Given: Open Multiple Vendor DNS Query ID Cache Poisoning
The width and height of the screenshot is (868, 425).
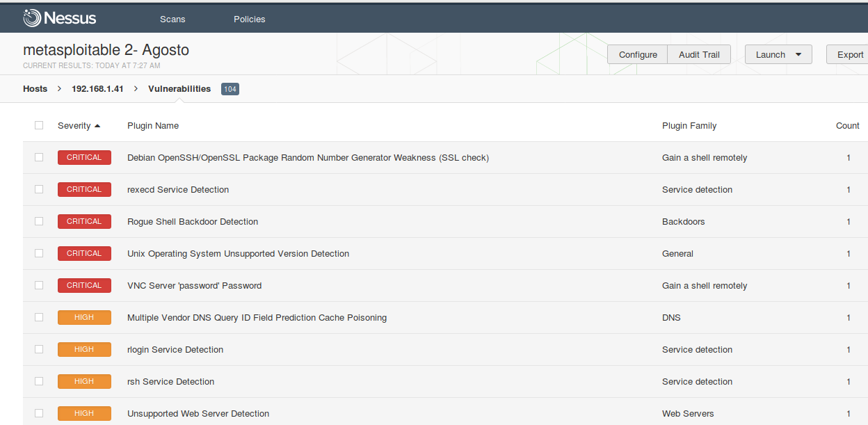Looking at the screenshot, I should coord(257,318).
